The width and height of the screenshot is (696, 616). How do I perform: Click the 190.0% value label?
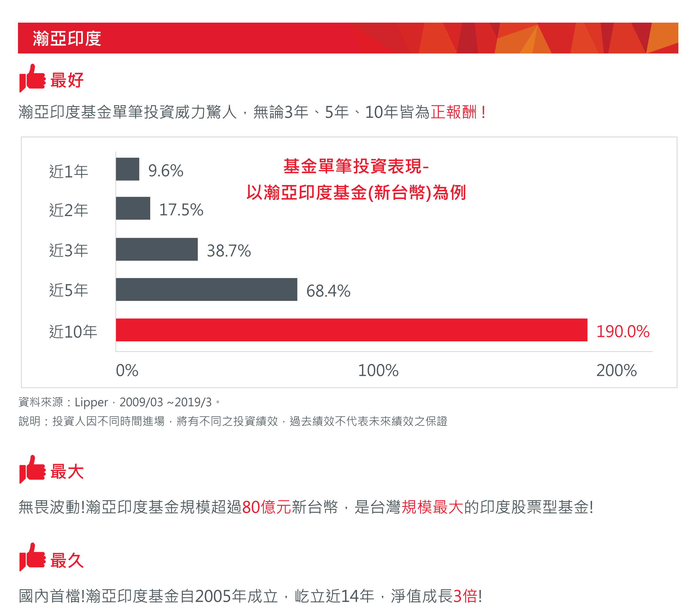[623, 331]
